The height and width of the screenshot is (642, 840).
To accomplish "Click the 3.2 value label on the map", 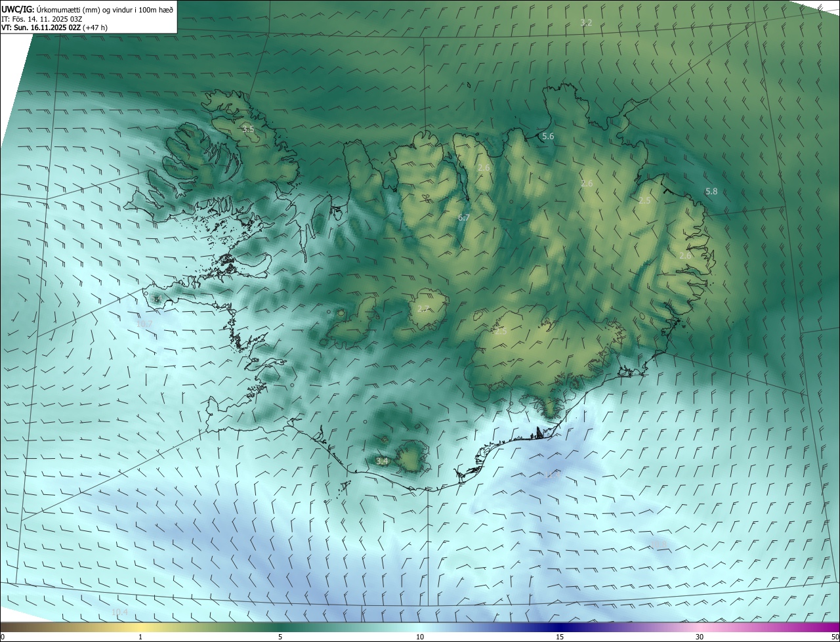I will click(x=586, y=23).
